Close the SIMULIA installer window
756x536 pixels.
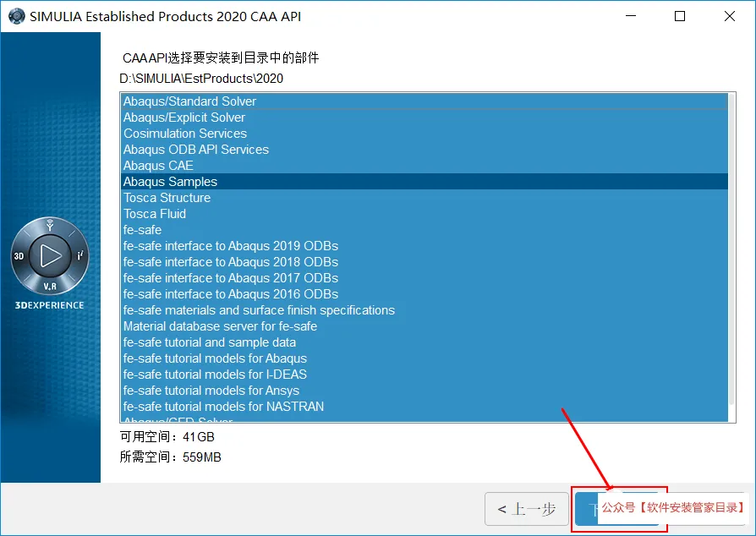730,16
